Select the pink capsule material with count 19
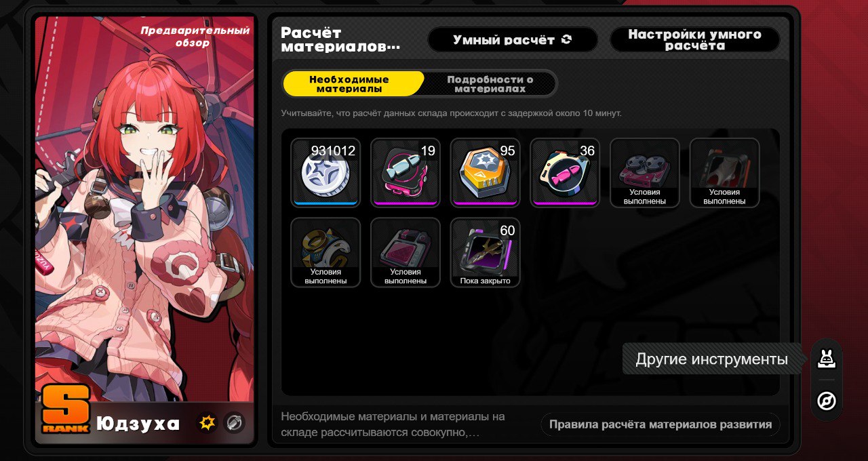The width and height of the screenshot is (868, 461). tap(405, 173)
